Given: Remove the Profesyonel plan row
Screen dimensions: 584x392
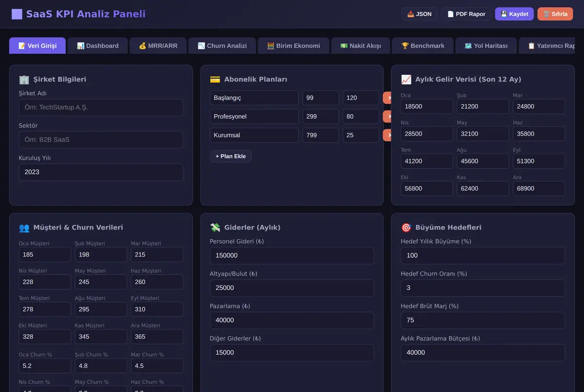Looking at the screenshot, I should 387,117.
